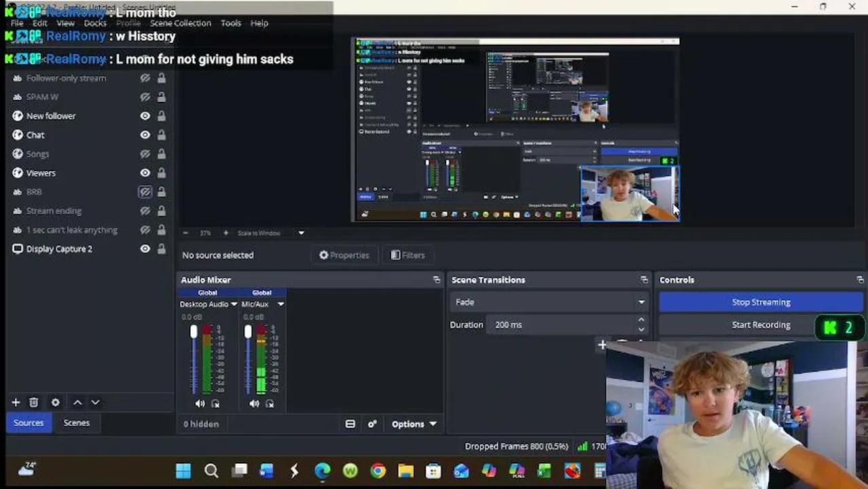Switch to the Scenes tab
Screen dimensions: 868x489
coord(76,422)
